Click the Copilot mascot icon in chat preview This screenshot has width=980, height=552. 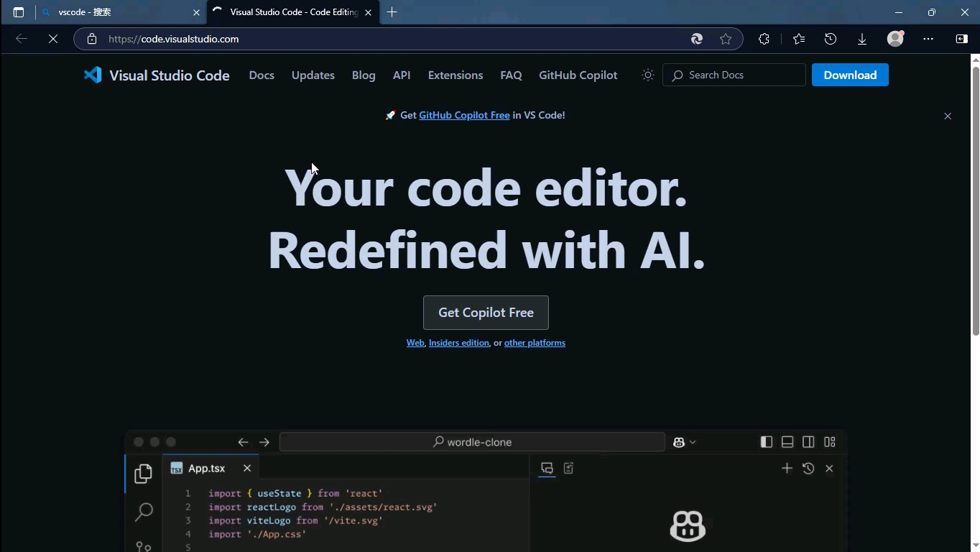pyautogui.click(x=688, y=526)
